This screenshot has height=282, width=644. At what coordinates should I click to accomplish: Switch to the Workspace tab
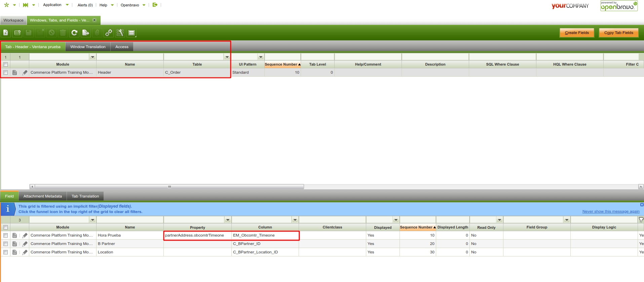tap(13, 20)
